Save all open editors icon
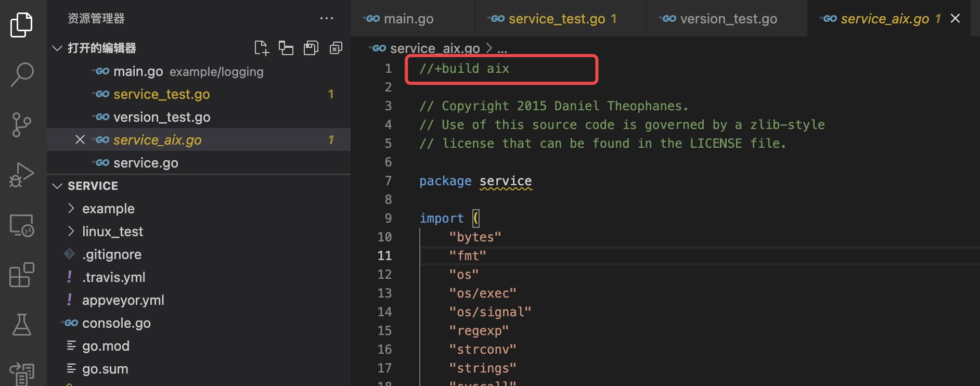 click(311, 48)
